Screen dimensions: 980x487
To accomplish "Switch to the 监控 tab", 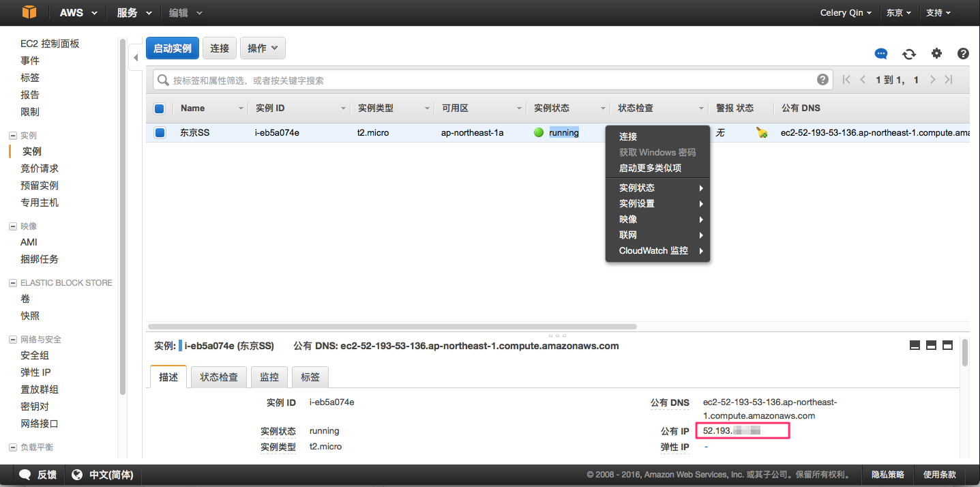I will 269,377.
